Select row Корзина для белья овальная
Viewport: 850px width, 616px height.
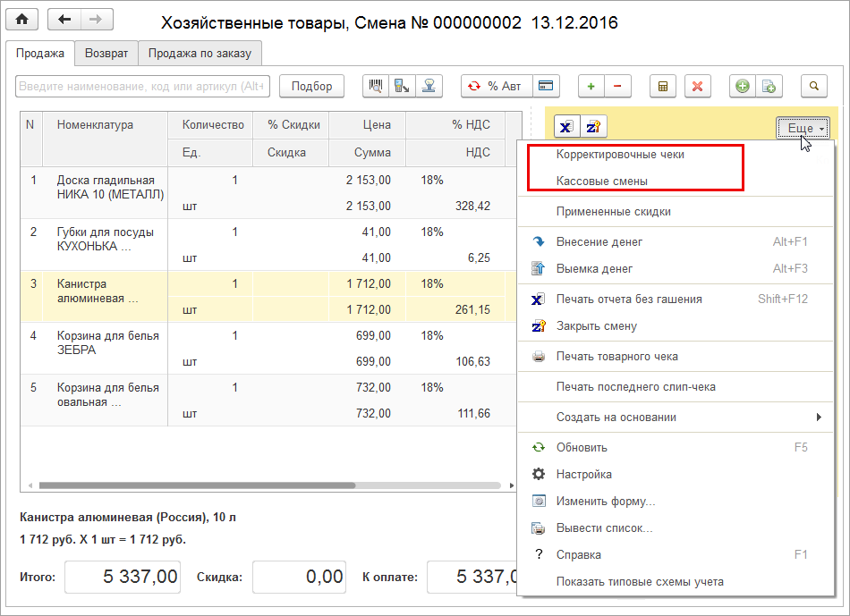[x=268, y=401]
